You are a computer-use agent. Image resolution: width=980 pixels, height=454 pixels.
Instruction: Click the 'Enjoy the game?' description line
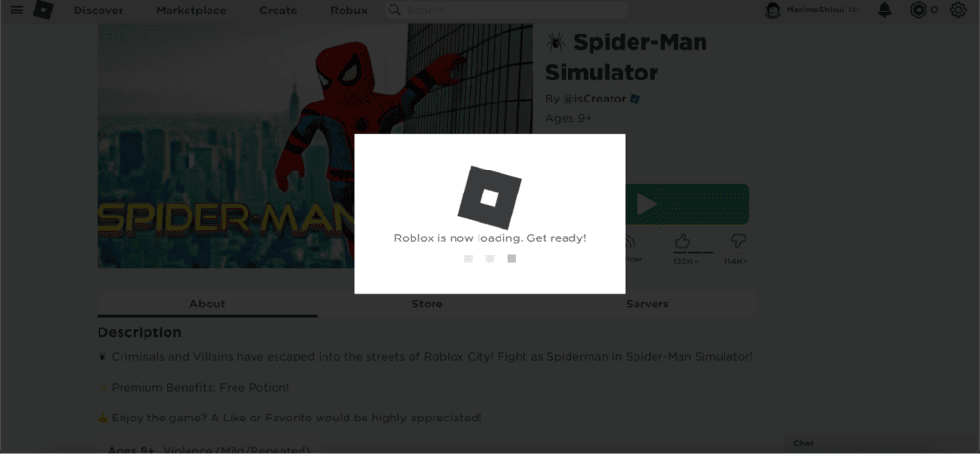click(290, 418)
